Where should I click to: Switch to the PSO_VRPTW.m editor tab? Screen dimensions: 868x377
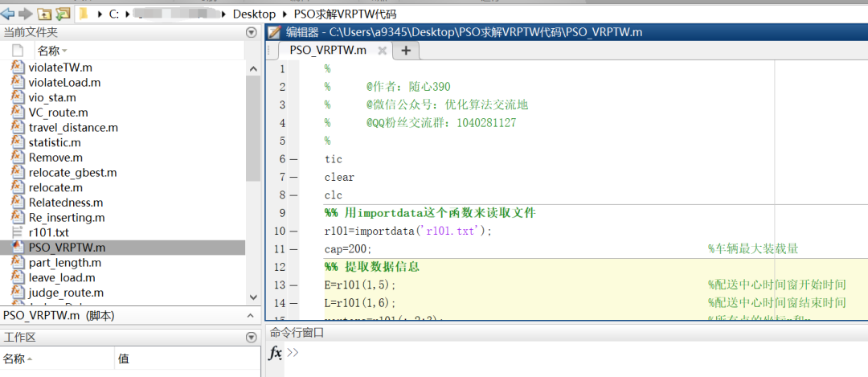click(327, 50)
